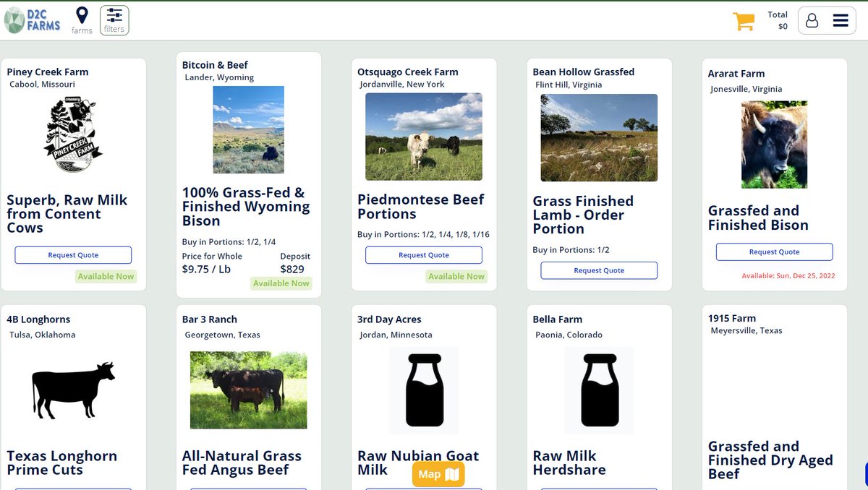The height and width of the screenshot is (490, 868).
Task: Open 'All-Natural Grass Fed Angus Beef' title
Action: (242, 463)
